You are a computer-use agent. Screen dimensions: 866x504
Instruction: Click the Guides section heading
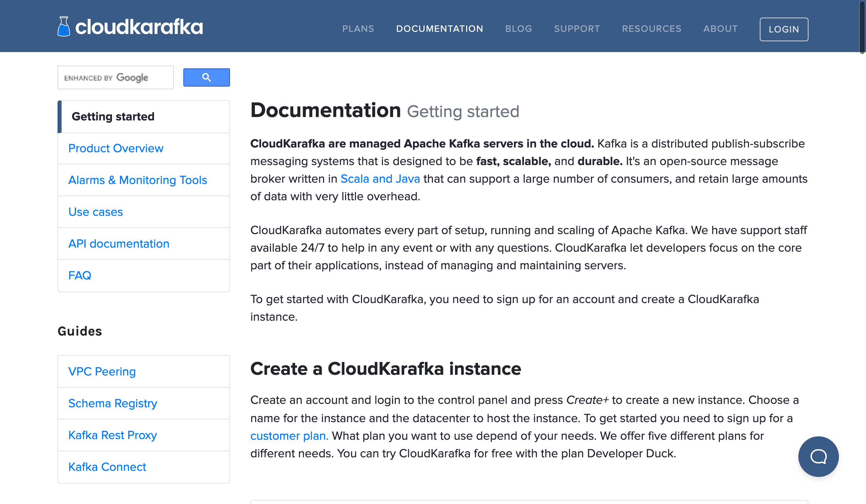point(80,331)
